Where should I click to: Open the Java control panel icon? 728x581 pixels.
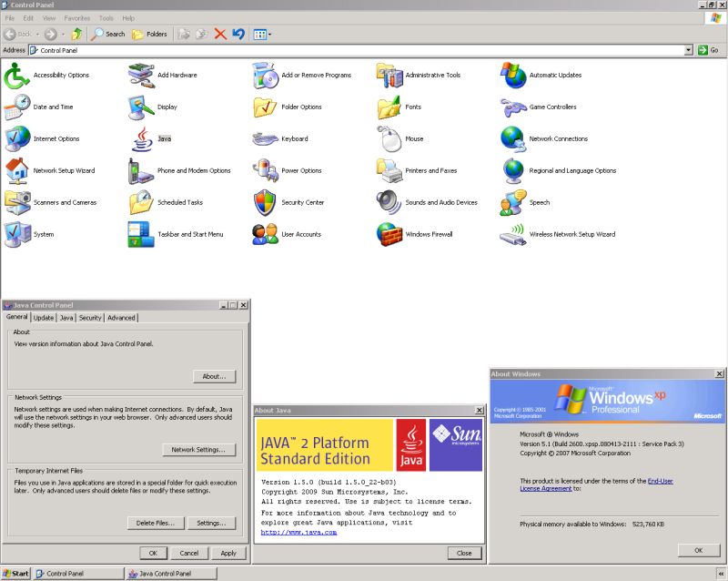(x=146, y=138)
